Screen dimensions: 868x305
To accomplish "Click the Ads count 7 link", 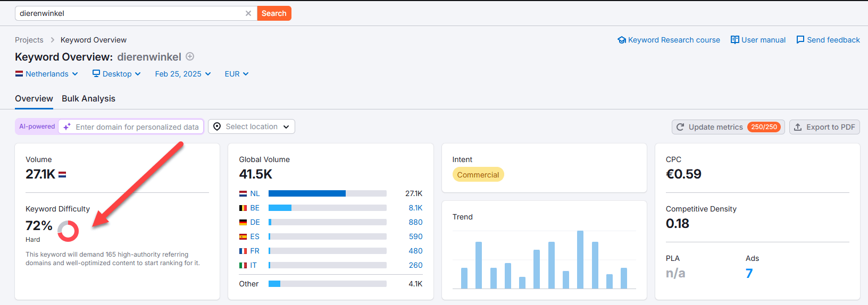I will 749,273.
